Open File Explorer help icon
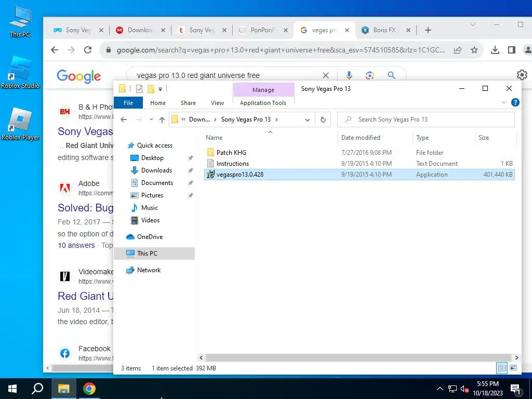 [515, 102]
